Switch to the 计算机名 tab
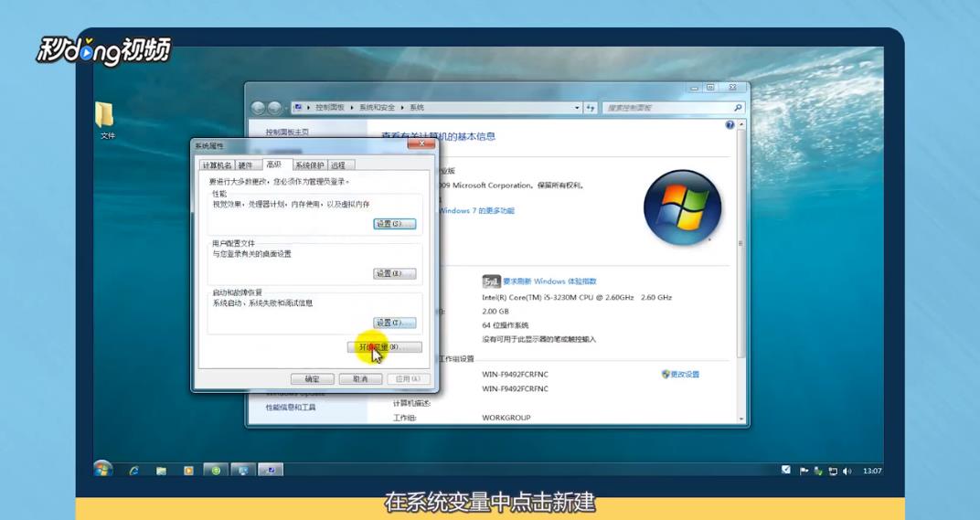 click(217, 165)
